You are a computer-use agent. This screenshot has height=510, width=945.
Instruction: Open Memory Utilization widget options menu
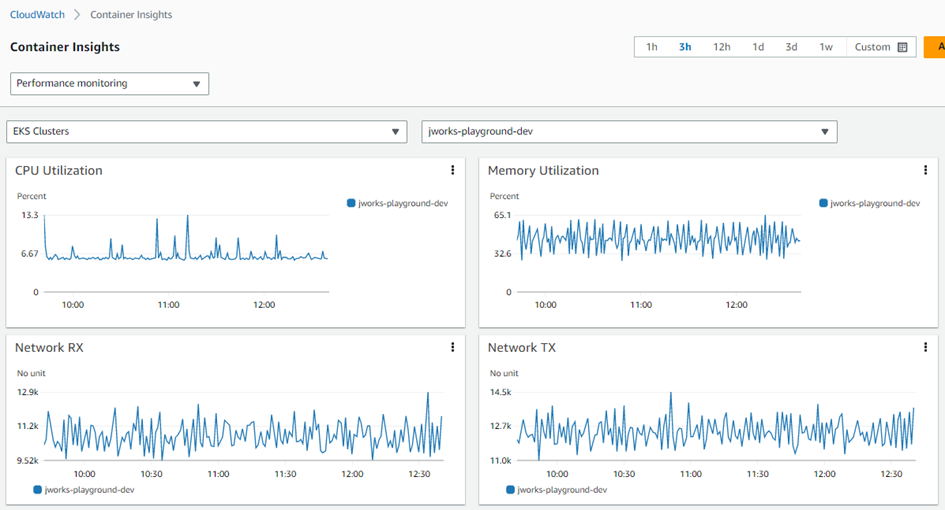[925, 170]
